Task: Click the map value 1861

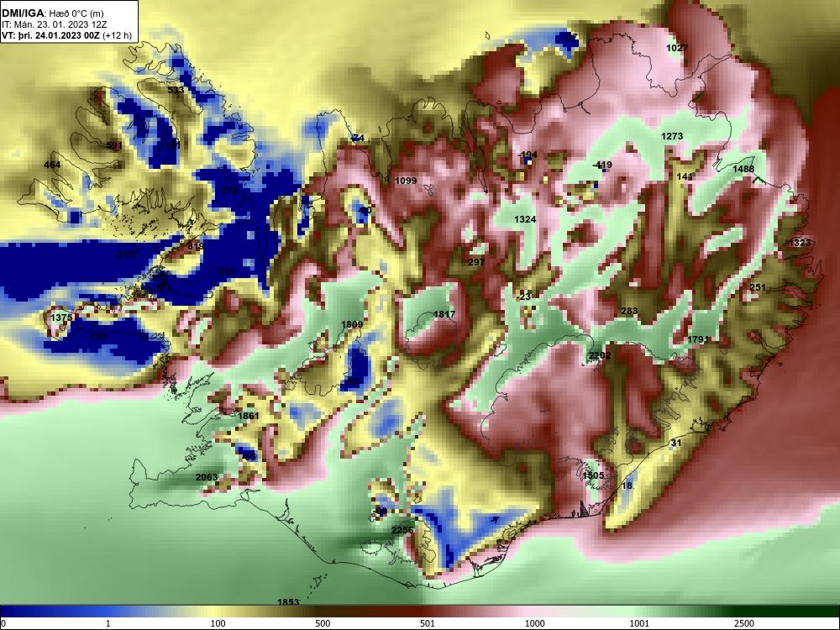Action: pos(249,416)
